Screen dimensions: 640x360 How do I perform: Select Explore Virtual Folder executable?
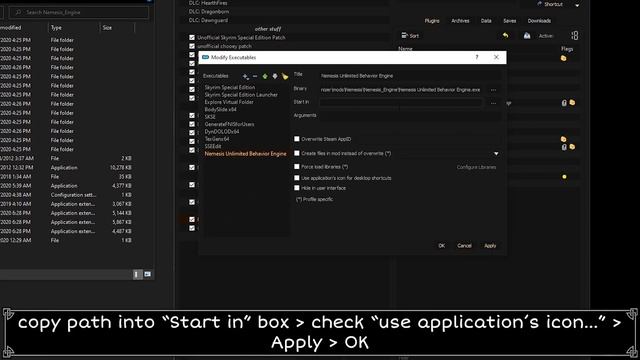point(229,102)
